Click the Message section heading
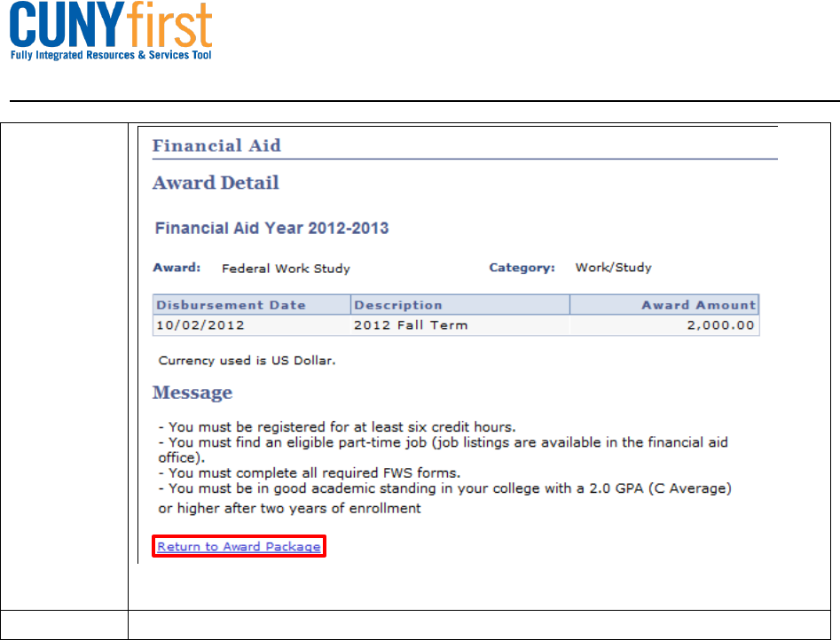Viewport: 840px width, 640px height. (192, 393)
